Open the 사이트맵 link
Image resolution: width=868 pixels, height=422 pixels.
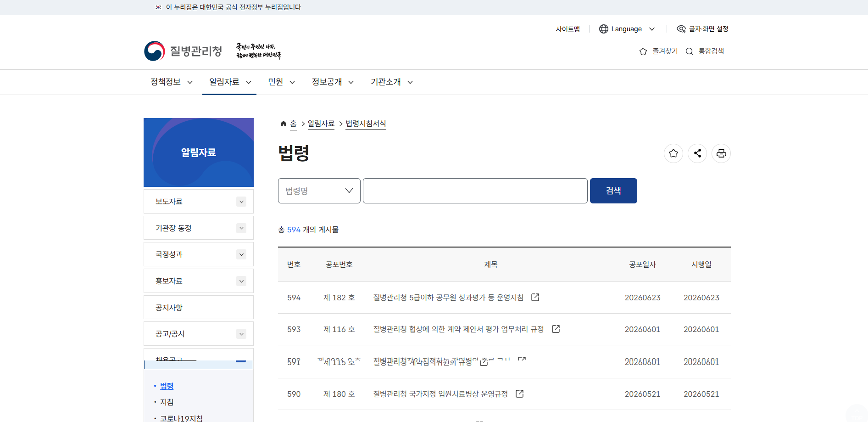coord(568,29)
